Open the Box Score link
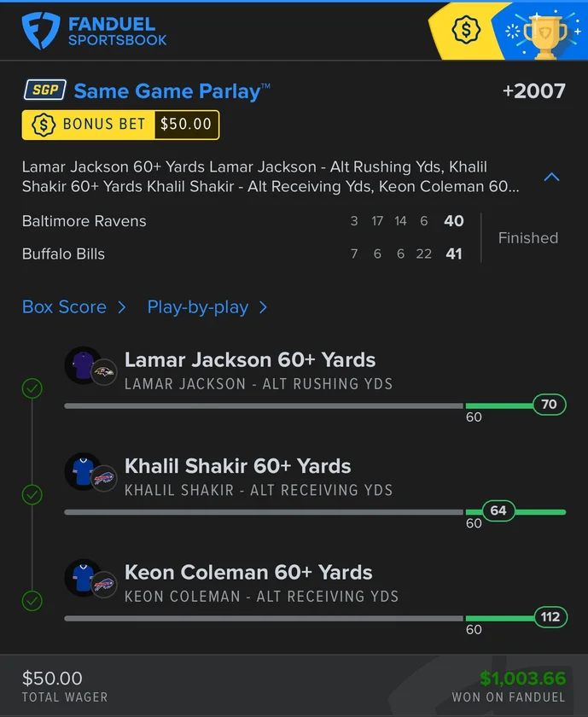 (64, 307)
